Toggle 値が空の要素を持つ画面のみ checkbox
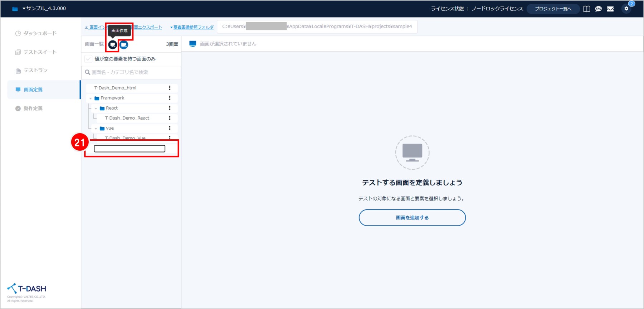 (x=88, y=59)
